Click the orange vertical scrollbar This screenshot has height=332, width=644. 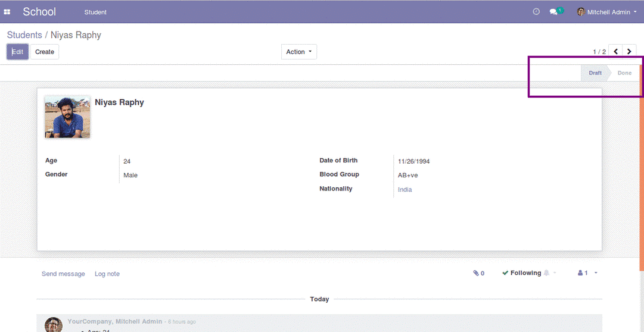pos(642,167)
